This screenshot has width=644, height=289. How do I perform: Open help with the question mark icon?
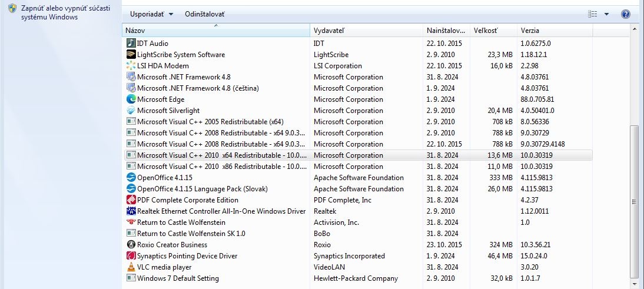tap(626, 14)
